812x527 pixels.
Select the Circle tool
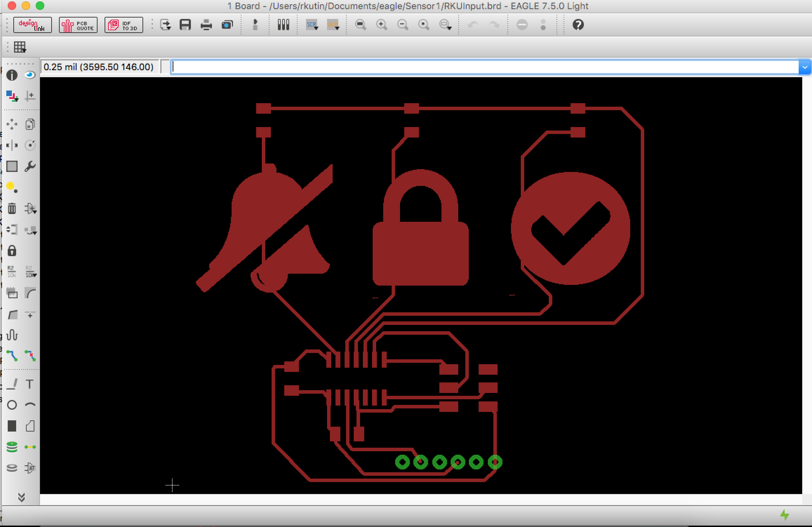12,405
